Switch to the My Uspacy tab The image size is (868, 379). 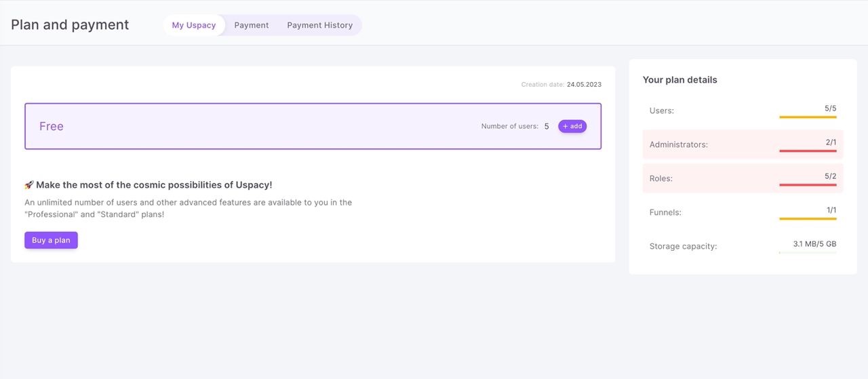[194, 25]
